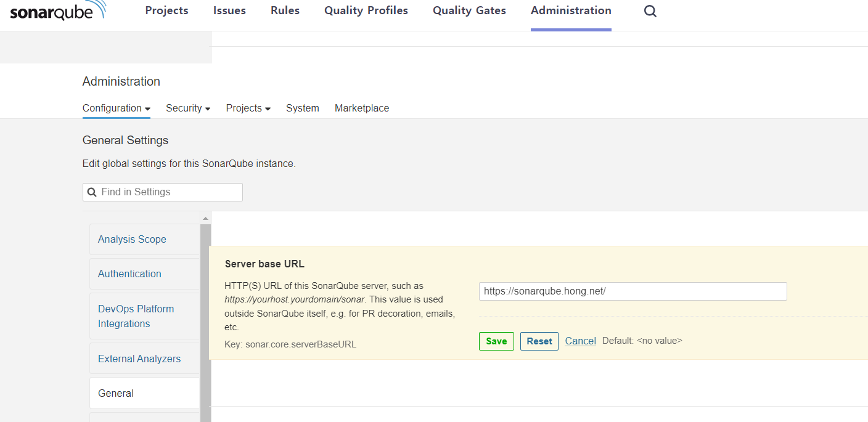Screen dimensions: 868x422
Task: Click the 'Default: <no value>' text
Action: [642, 341]
